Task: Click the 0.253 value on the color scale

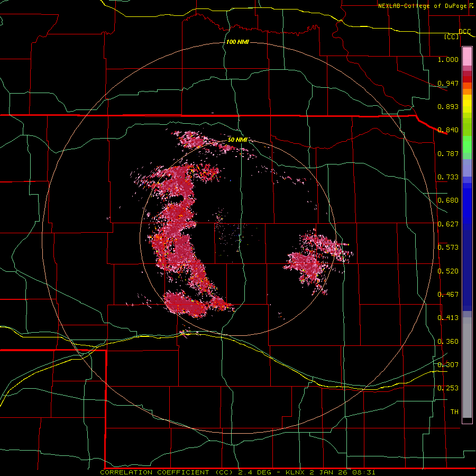Action: [448, 388]
